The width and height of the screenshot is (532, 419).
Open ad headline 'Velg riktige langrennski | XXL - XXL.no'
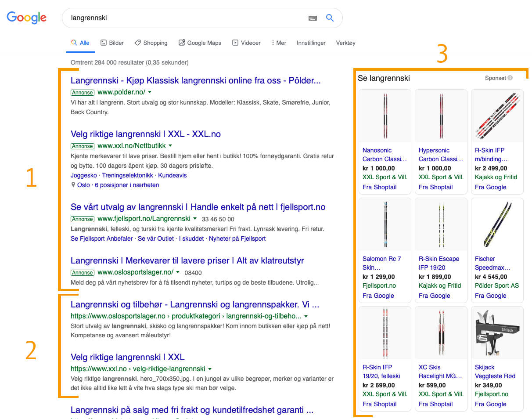coord(146,134)
